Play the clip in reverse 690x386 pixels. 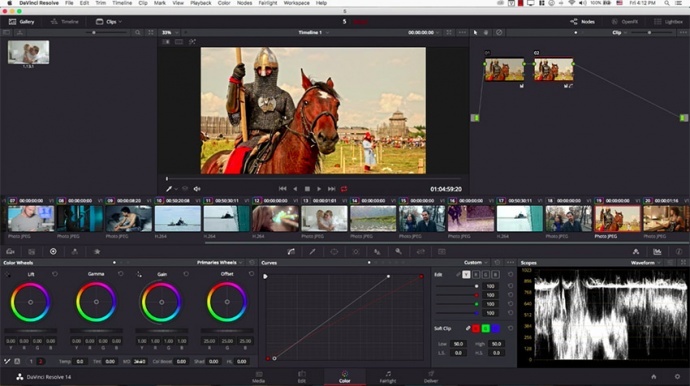point(295,189)
